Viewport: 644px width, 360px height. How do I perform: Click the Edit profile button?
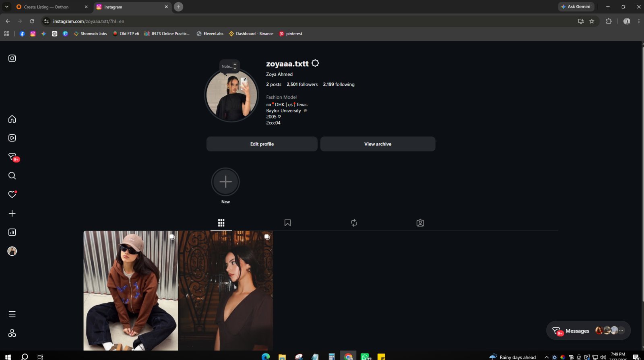tap(262, 144)
